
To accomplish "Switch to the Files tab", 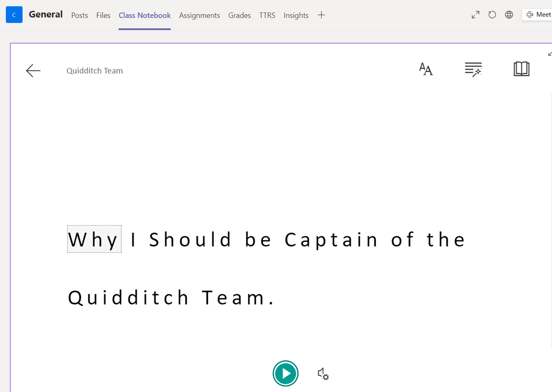I will (x=103, y=15).
